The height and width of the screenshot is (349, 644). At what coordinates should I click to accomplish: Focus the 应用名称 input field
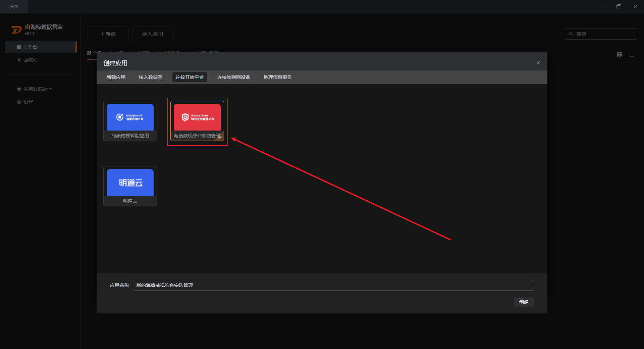pos(333,285)
